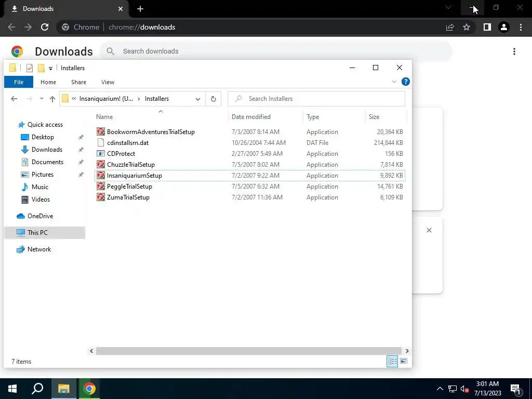Open Pictures in navigation pane
This screenshot has width=532, height=399.
click(43, 175)
